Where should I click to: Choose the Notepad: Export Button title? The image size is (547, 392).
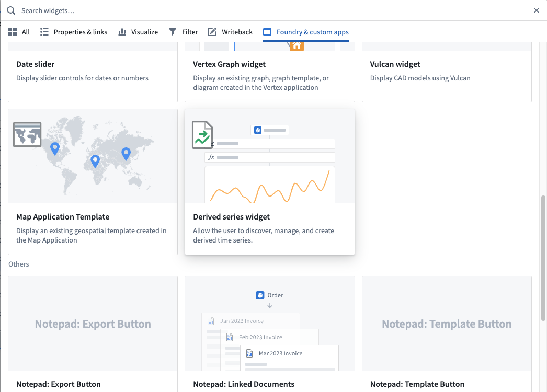(x=58, y=384)
